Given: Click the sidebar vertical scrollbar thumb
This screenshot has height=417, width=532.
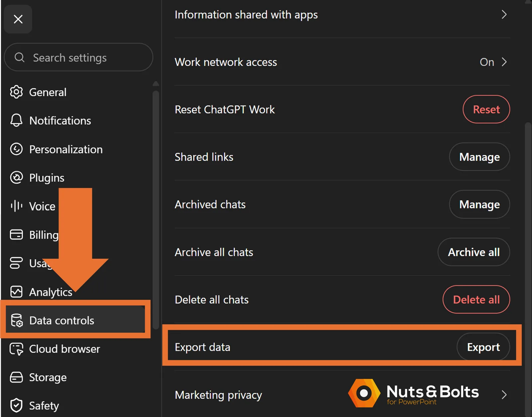Looking at the screenshot, I should pyautogui.click(x=156, y=210).
